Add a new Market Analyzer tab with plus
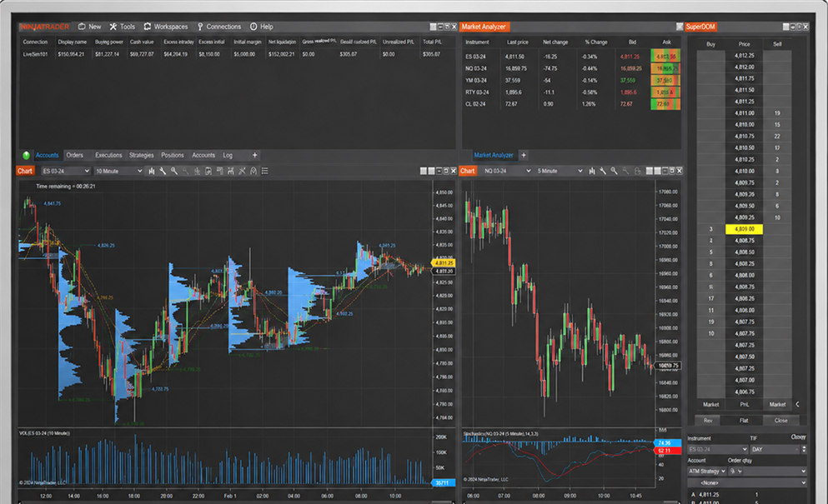828x504 pixels. click(524, 155)
